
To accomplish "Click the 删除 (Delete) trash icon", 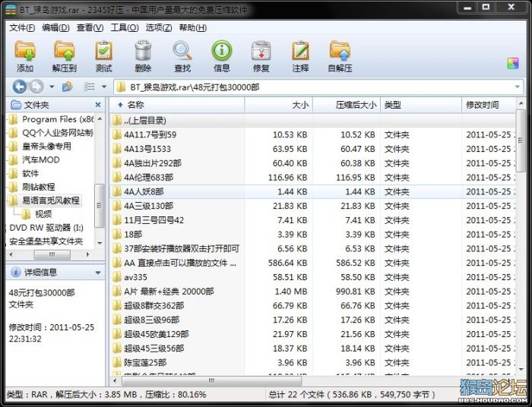I will 143,56.
